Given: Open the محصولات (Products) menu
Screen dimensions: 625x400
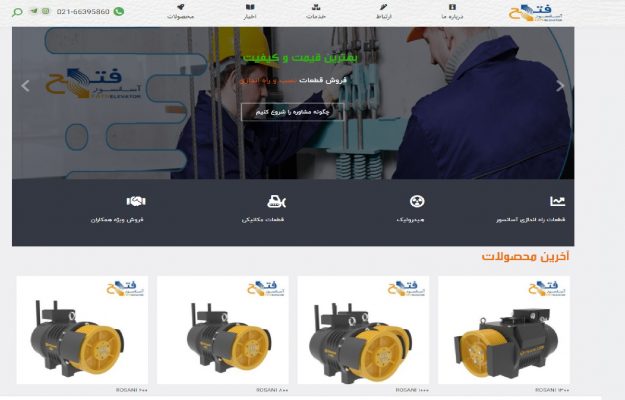Looking at the screenshot, I should click(x=180, y=12).
